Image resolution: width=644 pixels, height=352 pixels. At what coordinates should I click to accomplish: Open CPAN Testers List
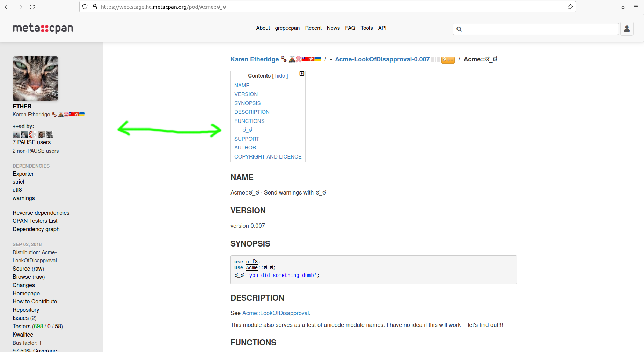(x=35, y=221)
